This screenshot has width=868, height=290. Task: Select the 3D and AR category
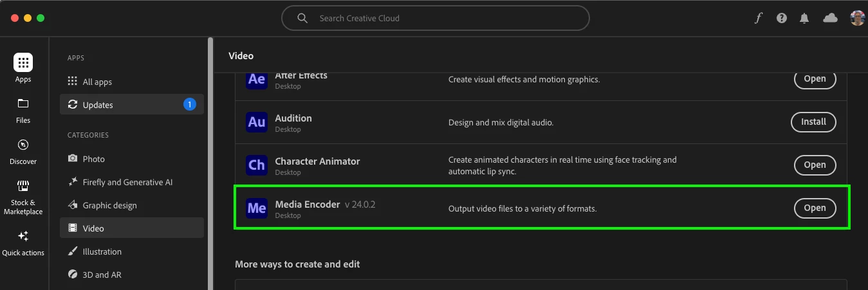132,275
